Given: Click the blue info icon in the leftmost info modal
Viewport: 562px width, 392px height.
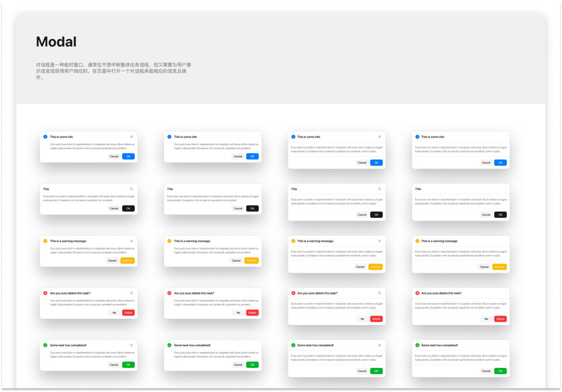Looking at the screenshot, I should [x=45, y=137].
